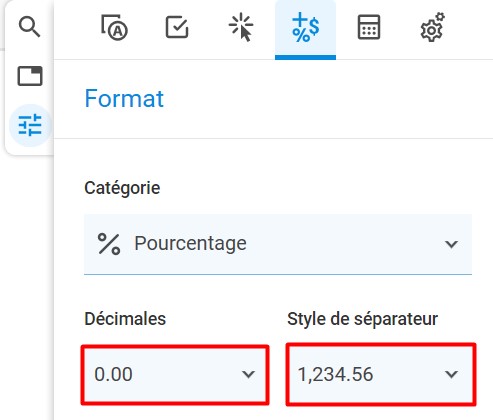This screenshot has width=493, height=420.
Task: Open the gear advanced settings tab
Action: (432, 27)
